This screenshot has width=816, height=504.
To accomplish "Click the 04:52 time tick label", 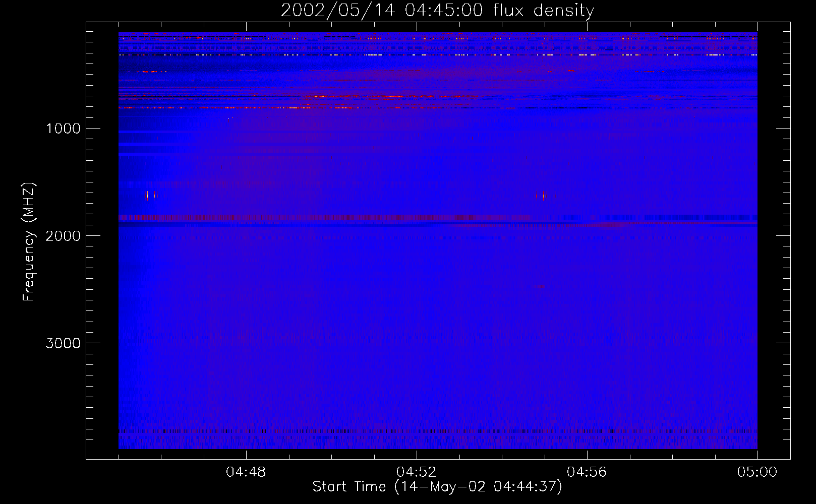I will pos(417,472).
